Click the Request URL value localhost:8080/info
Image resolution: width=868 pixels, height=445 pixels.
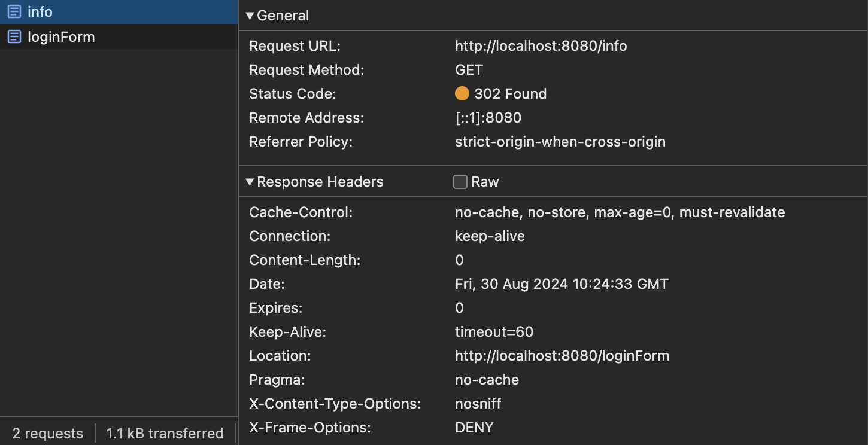click(541, 46)
